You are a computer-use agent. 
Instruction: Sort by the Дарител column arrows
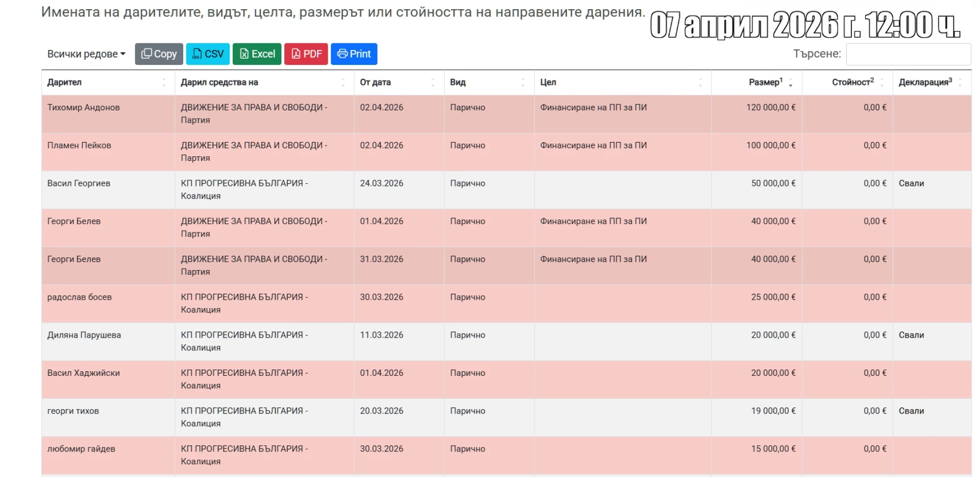coord(163,82)
